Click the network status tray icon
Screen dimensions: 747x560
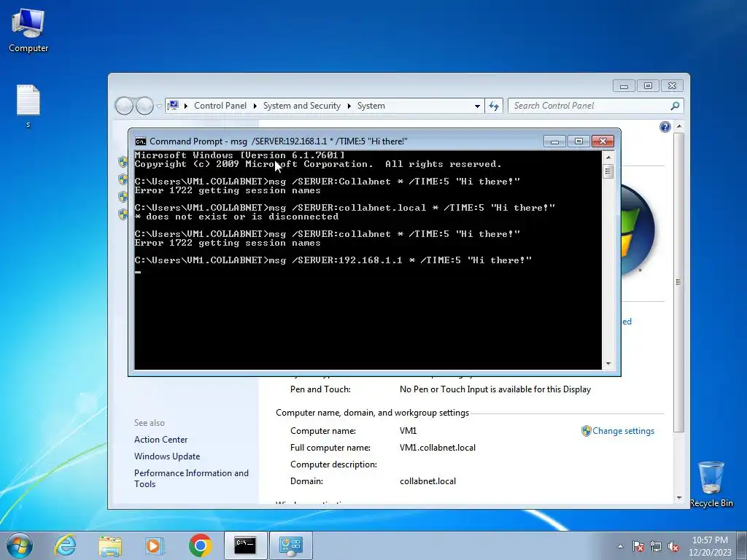(x=656, y=546)
